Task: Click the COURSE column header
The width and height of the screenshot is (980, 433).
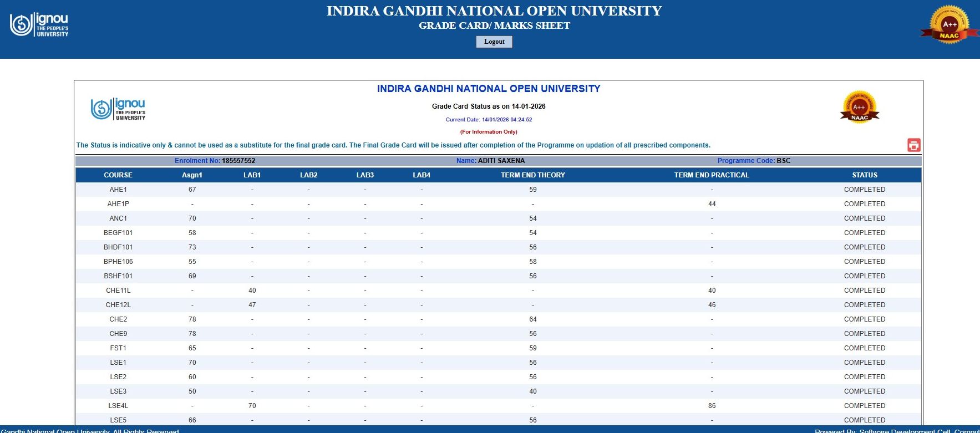Action: coord(118,175)
